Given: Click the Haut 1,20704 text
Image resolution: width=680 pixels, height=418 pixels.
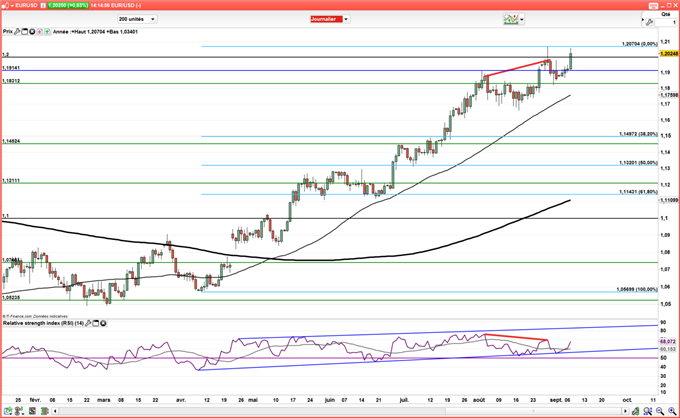Looking at the screenshot, I should coord(90,32).
